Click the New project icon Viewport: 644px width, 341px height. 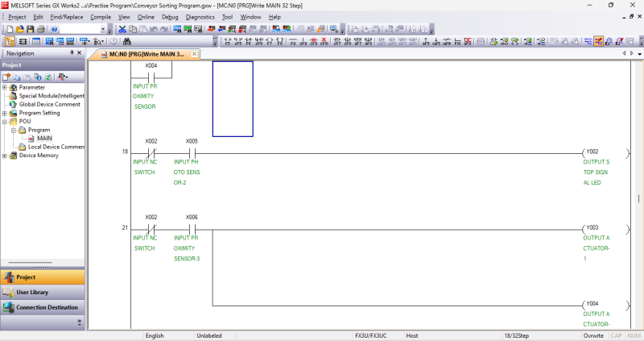click(9, 29)
